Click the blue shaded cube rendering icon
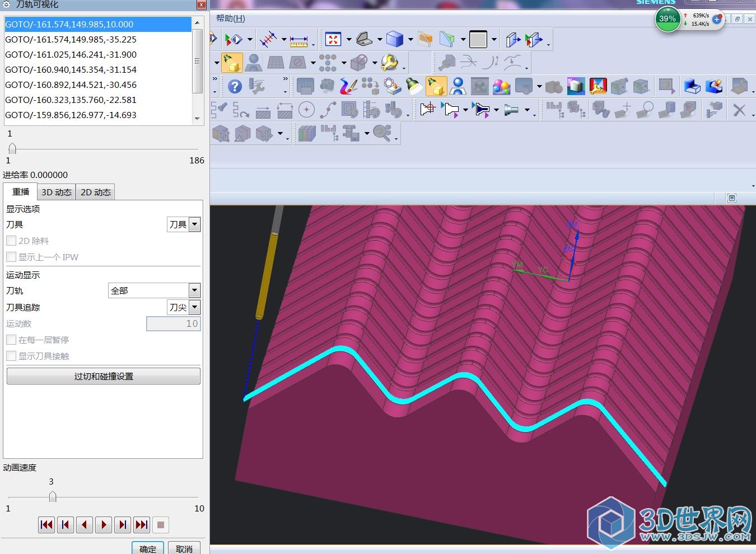 (395, 39)
